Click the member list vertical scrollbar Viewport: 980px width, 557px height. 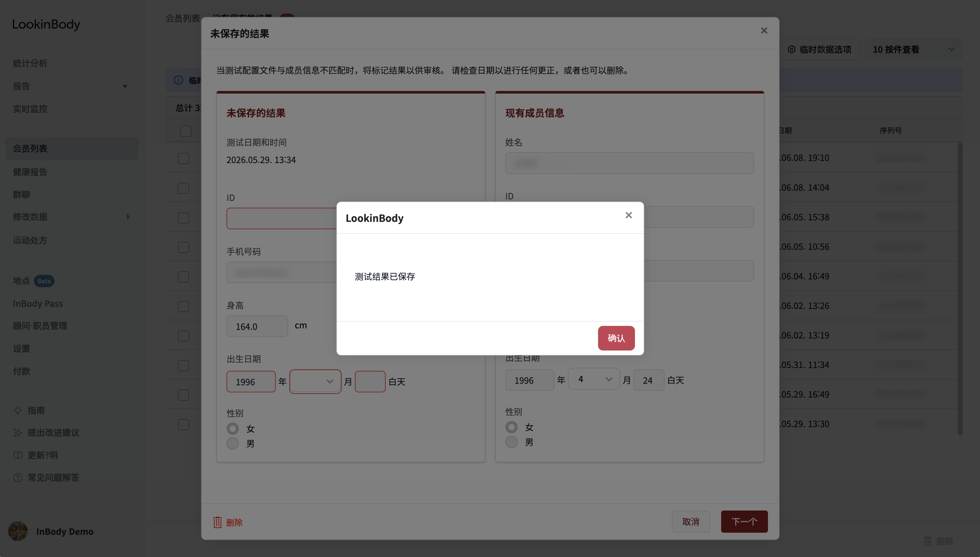click(960, 289)
